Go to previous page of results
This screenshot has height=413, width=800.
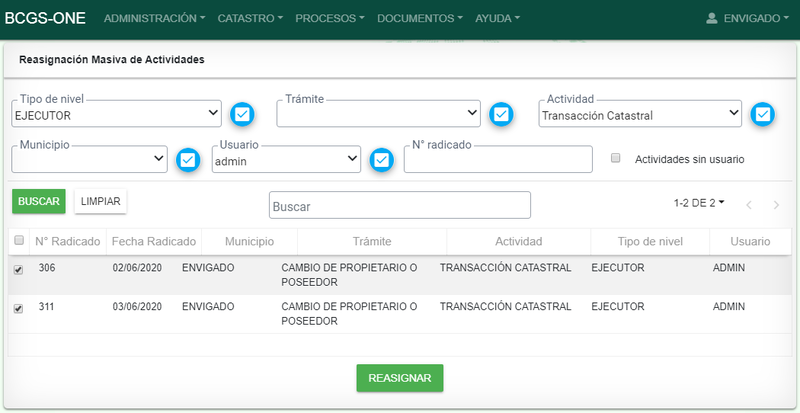pos(749,204)
